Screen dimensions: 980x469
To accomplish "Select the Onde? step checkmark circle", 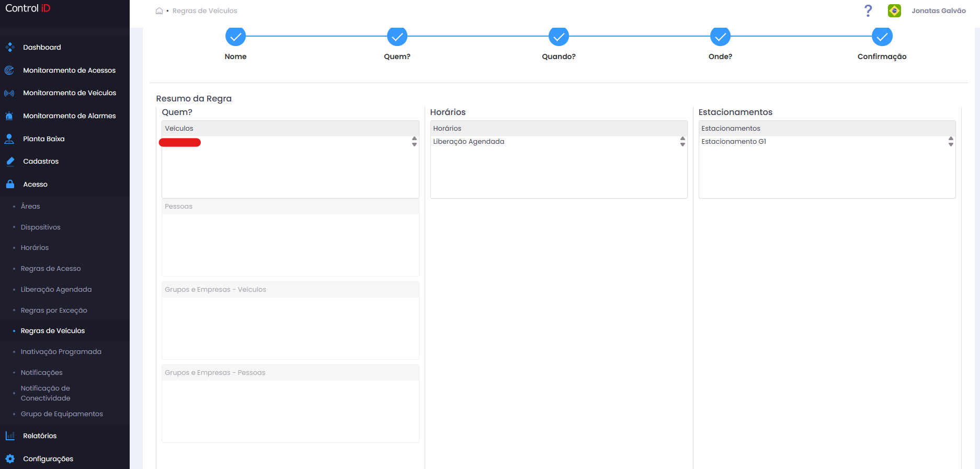I will [x=720, y=37].
